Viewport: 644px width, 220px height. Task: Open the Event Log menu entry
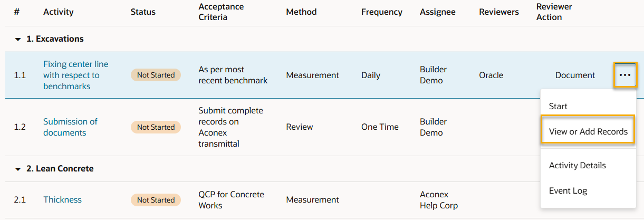(x=568, y=190)
